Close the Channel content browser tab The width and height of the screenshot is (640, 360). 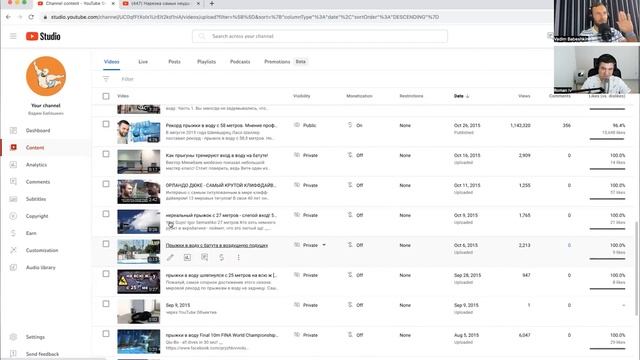tap(113, 3)
